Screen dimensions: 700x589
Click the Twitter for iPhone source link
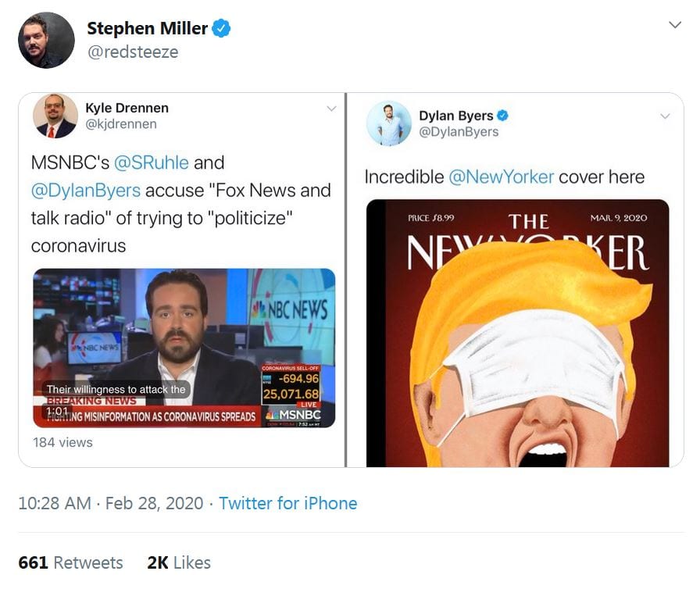(x=287, y=503)
